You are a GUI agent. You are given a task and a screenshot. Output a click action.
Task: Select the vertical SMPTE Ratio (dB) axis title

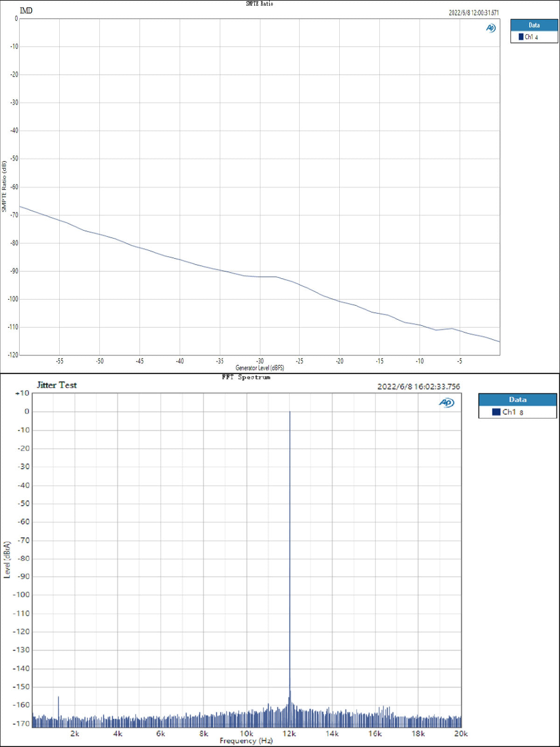[x=4, y=187]
